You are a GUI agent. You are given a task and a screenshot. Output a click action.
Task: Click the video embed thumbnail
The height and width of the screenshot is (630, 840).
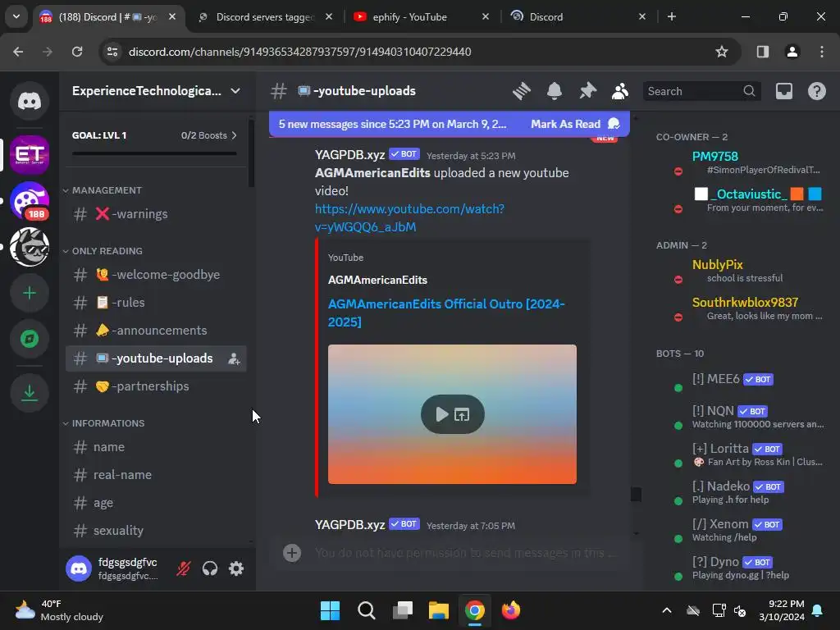[452, 414]
